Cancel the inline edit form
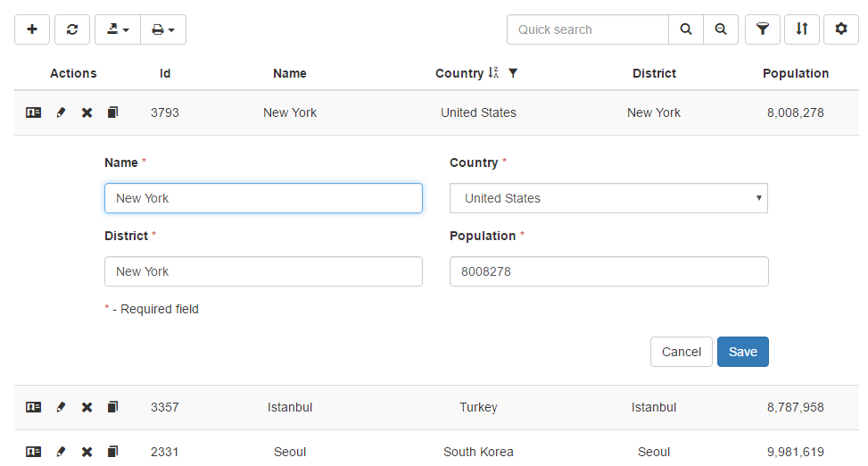 tap(681, 352)
